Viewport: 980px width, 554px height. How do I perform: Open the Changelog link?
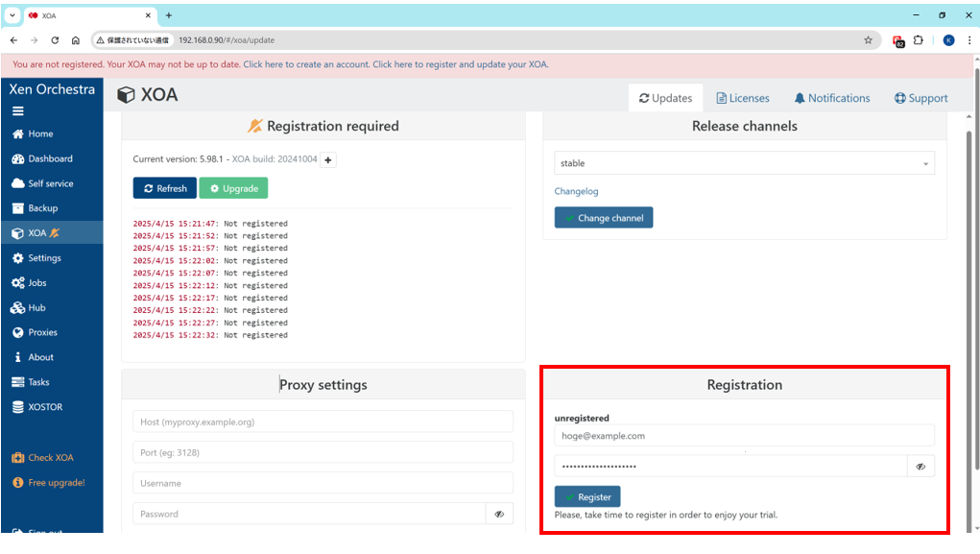[576, 192]
